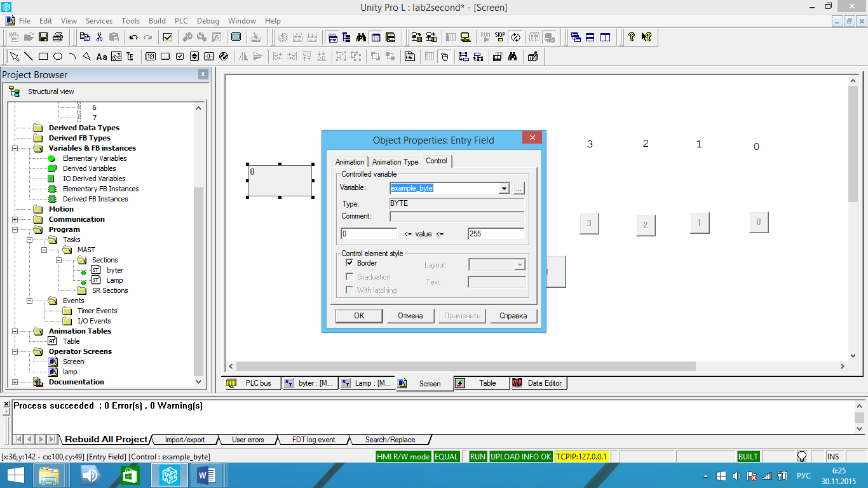
Task: Switch to the Animation Type tab
Action: click(x=395, y=162)
